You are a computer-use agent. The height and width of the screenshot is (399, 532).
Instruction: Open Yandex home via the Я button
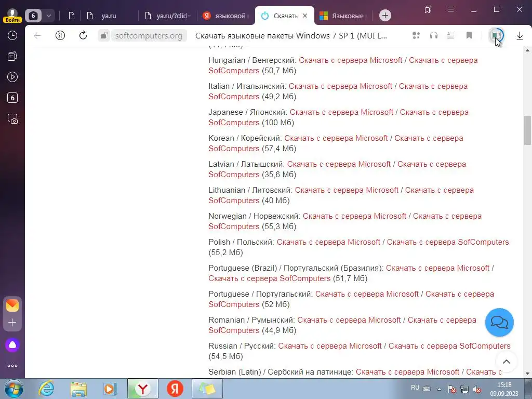coord(60,35)
